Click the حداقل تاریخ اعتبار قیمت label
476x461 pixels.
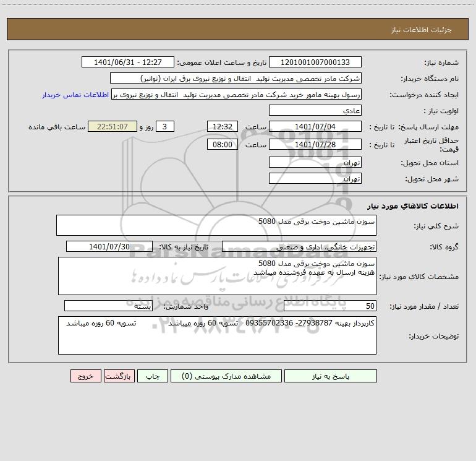click(x=431, y=145)
